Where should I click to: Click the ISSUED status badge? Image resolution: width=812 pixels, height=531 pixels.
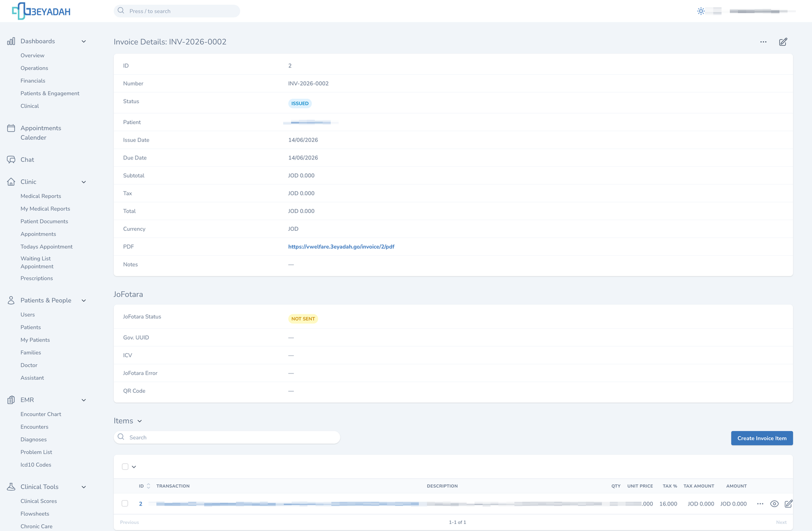click(x=300, y=103)
